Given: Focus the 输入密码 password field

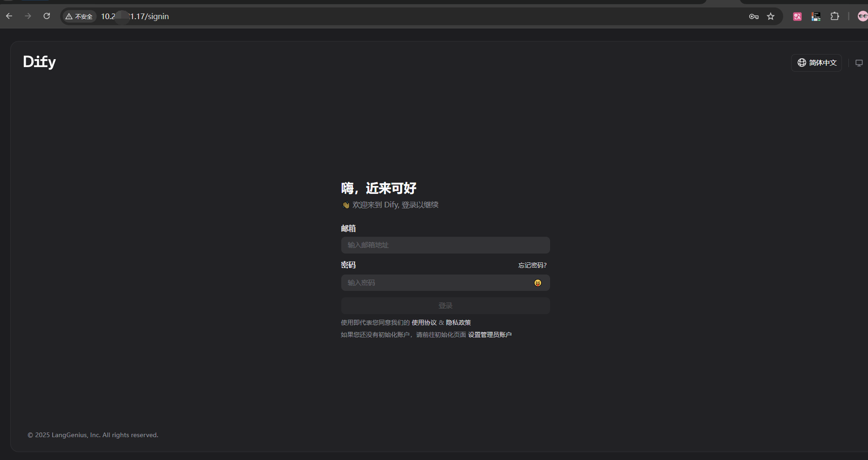Looking at the screenshot, I should coord(446,283).
